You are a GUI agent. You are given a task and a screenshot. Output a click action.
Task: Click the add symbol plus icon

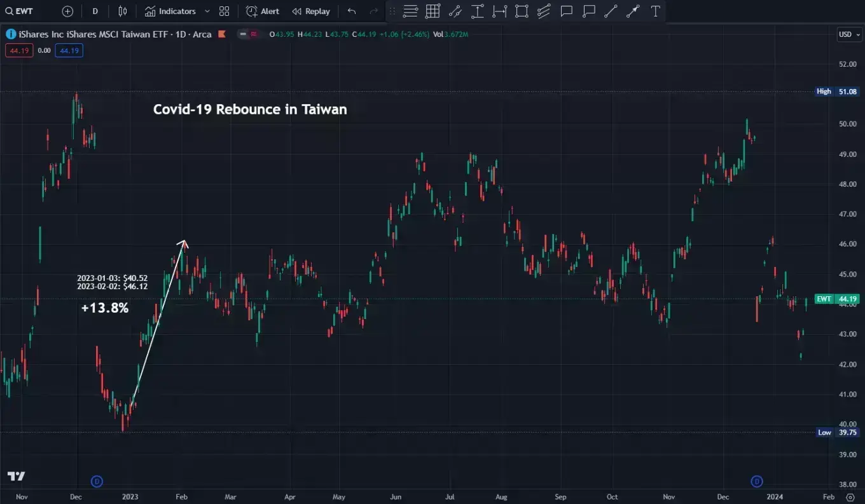67,11
